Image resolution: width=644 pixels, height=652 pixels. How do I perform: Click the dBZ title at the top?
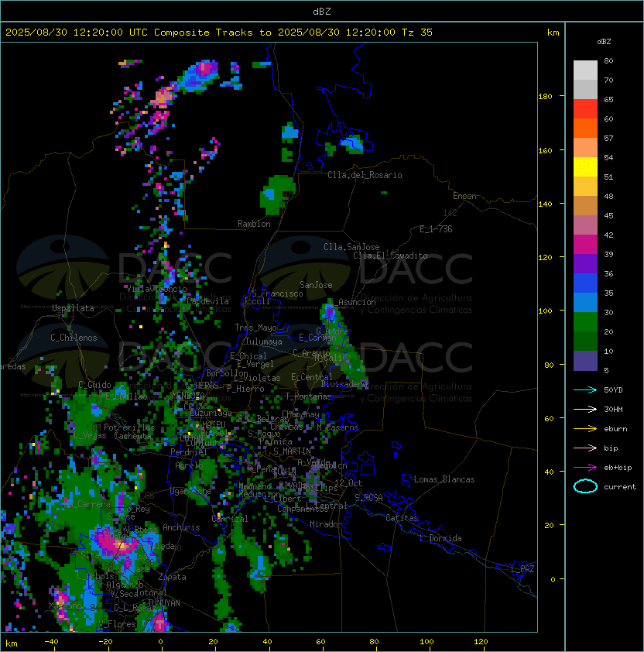point(322,11)
